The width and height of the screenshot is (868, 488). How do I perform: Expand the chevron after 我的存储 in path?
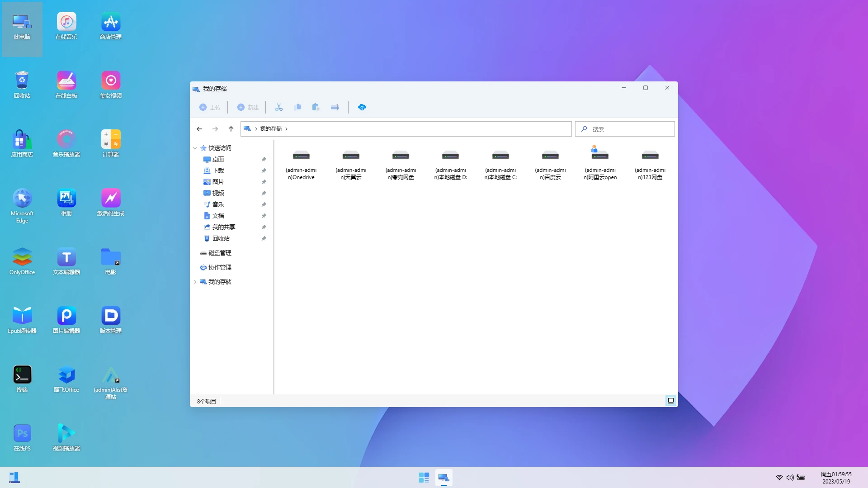(286, 129)
